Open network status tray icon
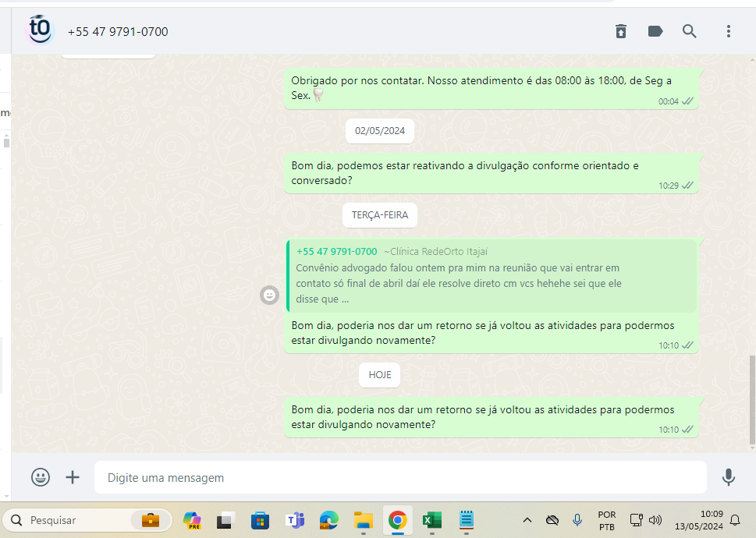This screenshot has width=756, height=538. (637, 520)
